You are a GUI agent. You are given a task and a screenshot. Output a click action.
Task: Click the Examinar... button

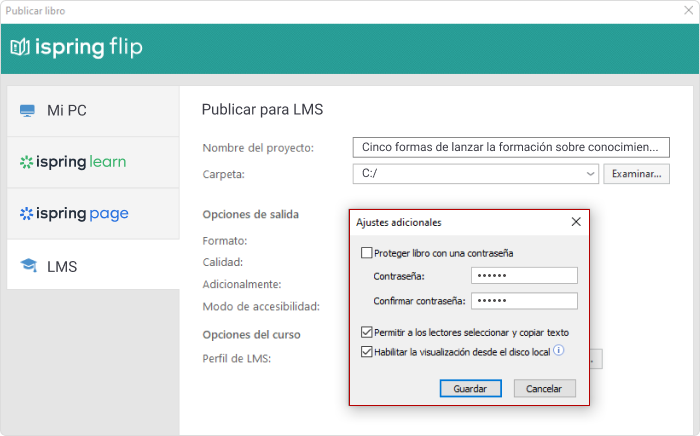click(637, 174)
